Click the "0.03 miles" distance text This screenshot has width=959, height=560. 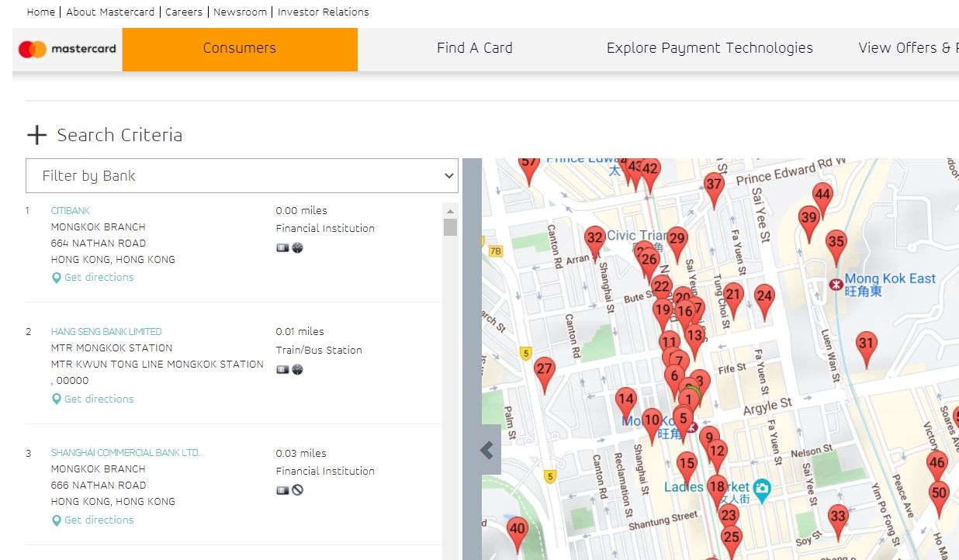[301, 454]
